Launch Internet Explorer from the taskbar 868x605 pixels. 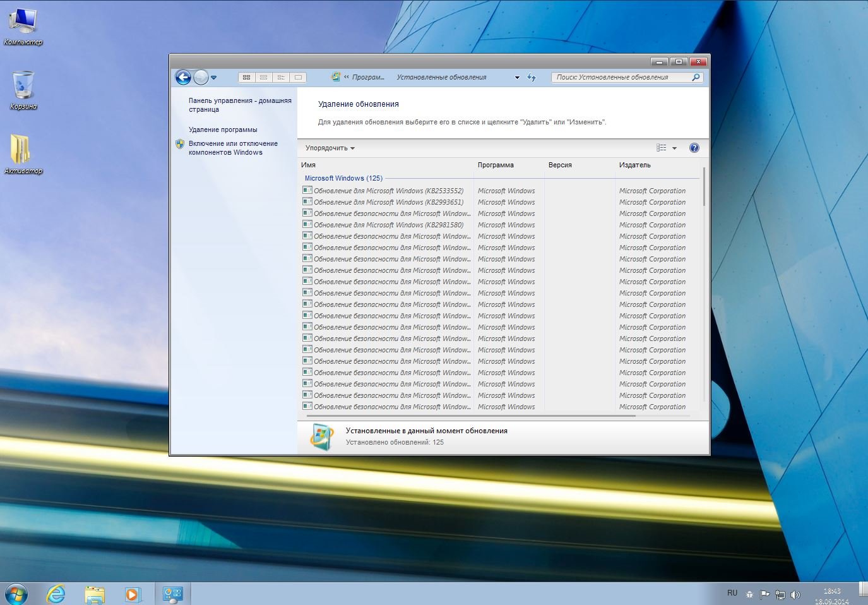[x=56, y=594]
